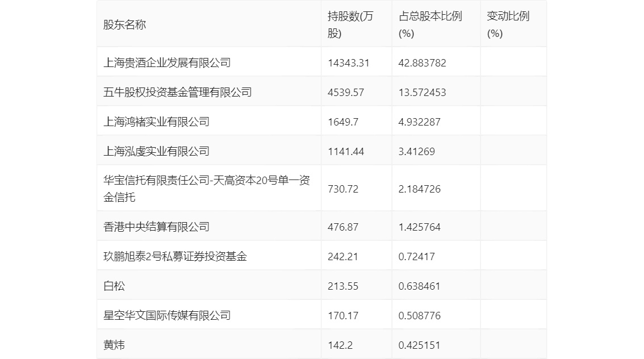Click the value 142.2
This screenshot has height=359, width=644.
[x=340, y=345]
